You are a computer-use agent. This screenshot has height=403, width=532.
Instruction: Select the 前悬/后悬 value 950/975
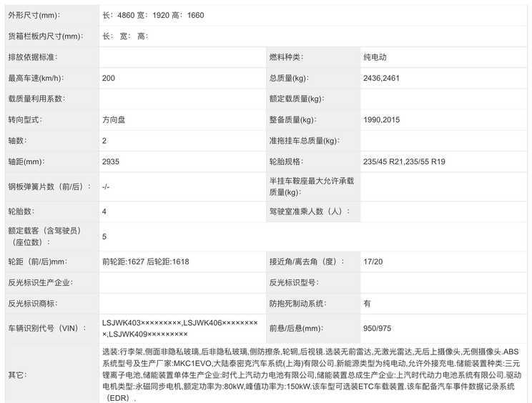pos(378,328)
